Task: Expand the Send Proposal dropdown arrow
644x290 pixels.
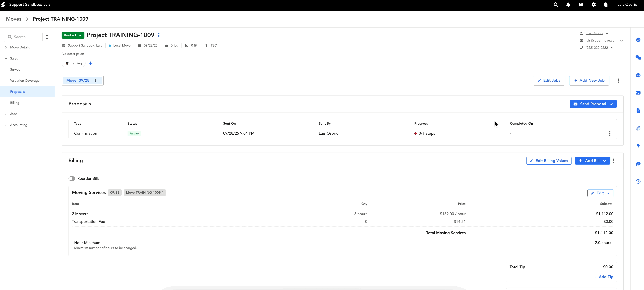Action: point(611,104)
